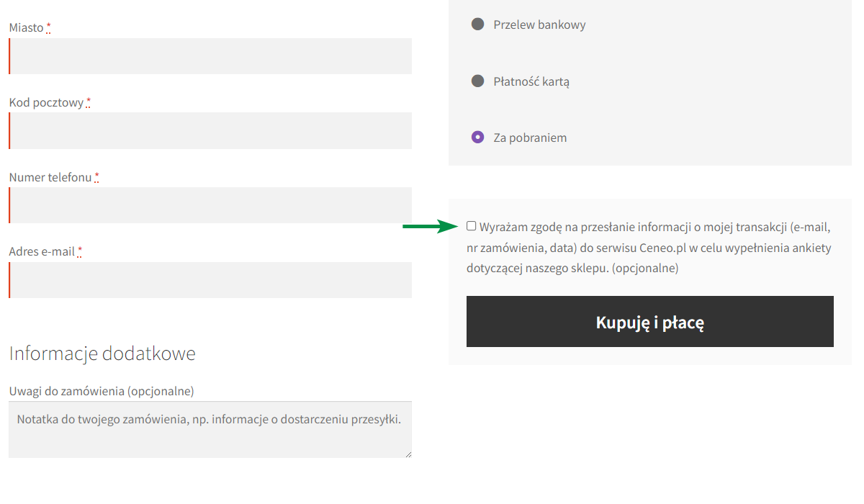The image size is (864, 504).
Task: Click the Adres e-mail input field
Action: tap(210, 280)
